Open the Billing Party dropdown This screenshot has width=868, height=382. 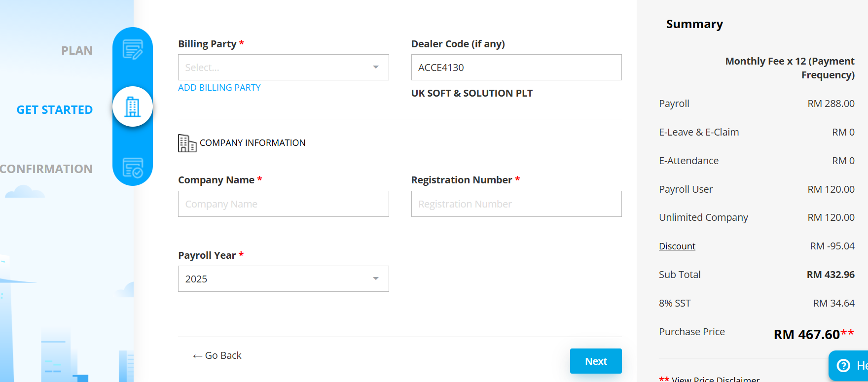click(283, 68)
